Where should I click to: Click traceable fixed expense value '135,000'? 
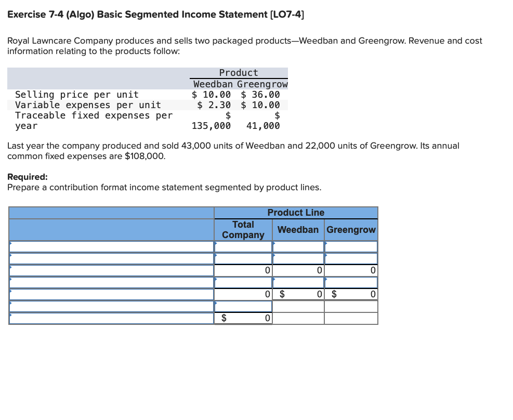[211, 126]
